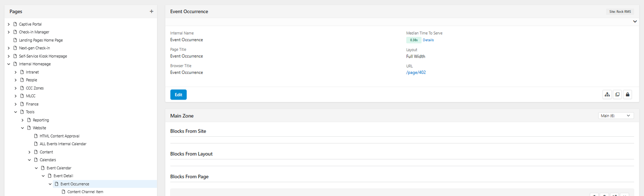Screen dimensions: 644x196
Task: Collapse the Event Calendar tree node
Action: (x=36, y=168)
